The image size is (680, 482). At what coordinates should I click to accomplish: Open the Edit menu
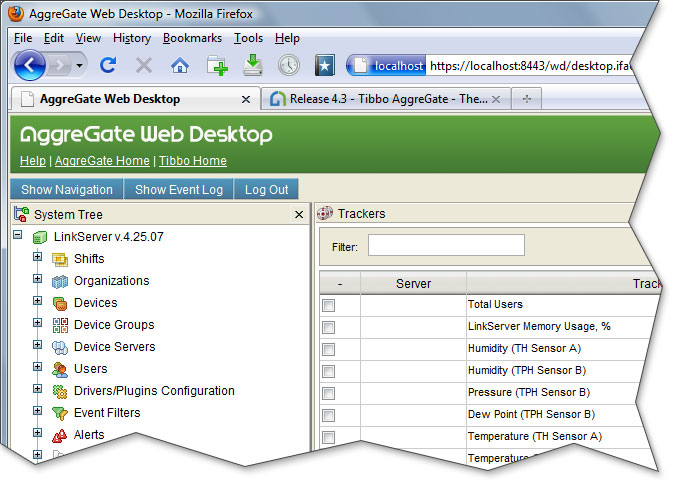(x=54, y=38)
